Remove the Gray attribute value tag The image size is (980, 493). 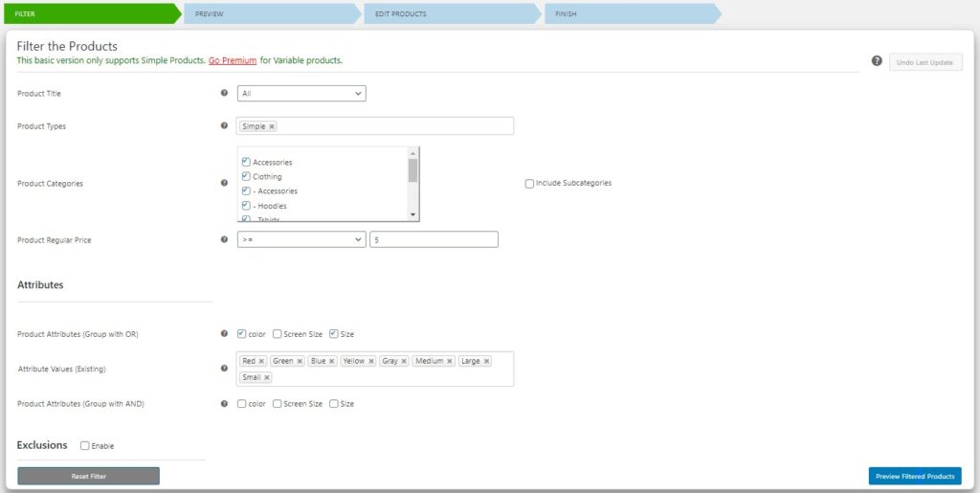tap(405, 361)
